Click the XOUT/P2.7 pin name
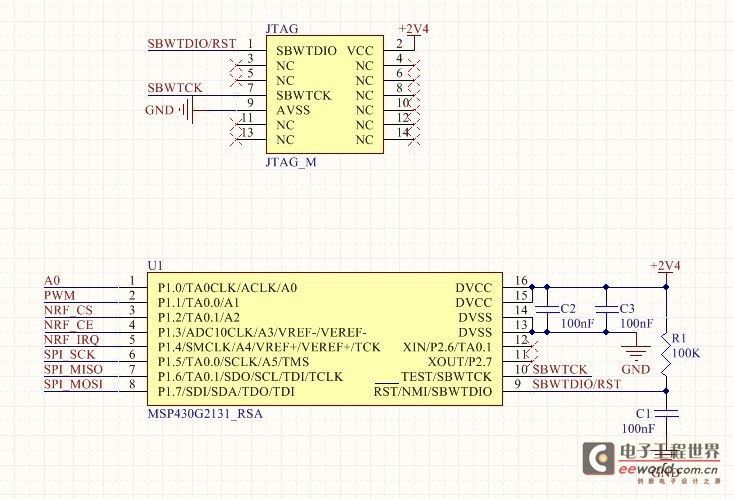This screenshot has height=499, width=733. click(460, 362)
